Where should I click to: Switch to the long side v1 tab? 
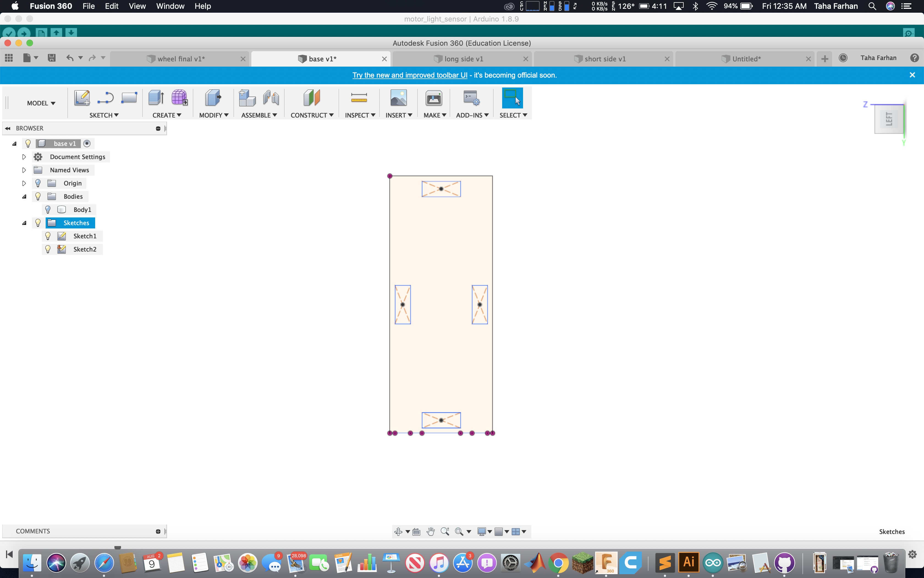click(462, 59)
